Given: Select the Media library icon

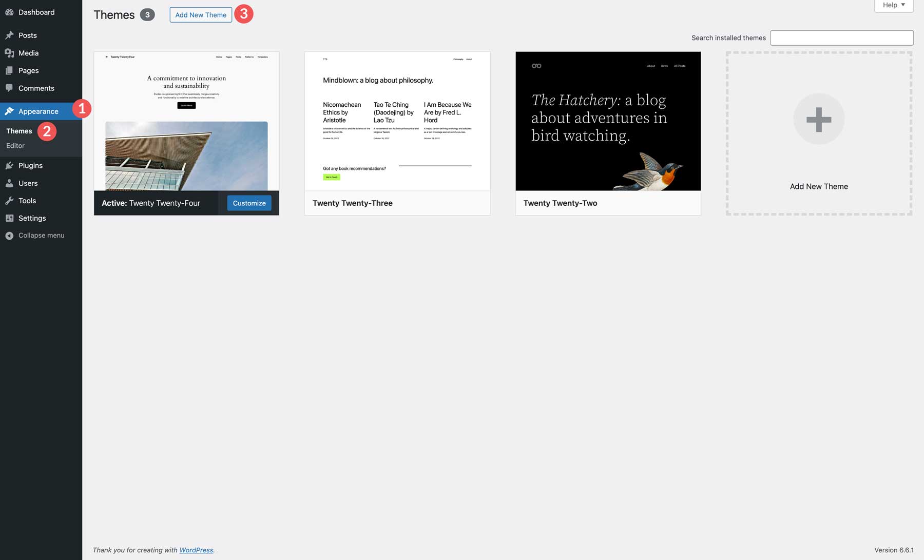Looking at the screenshot, I should tap(9, 53).
